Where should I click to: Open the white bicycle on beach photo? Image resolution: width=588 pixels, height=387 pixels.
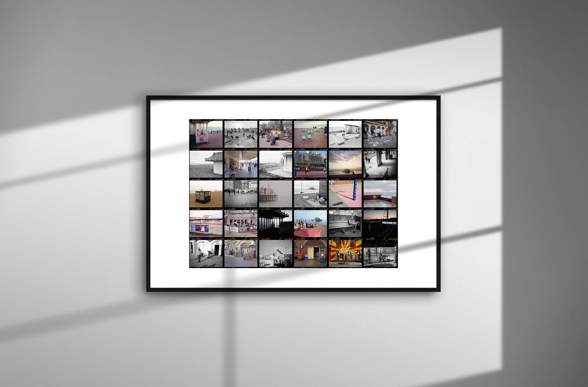[310, 194]
